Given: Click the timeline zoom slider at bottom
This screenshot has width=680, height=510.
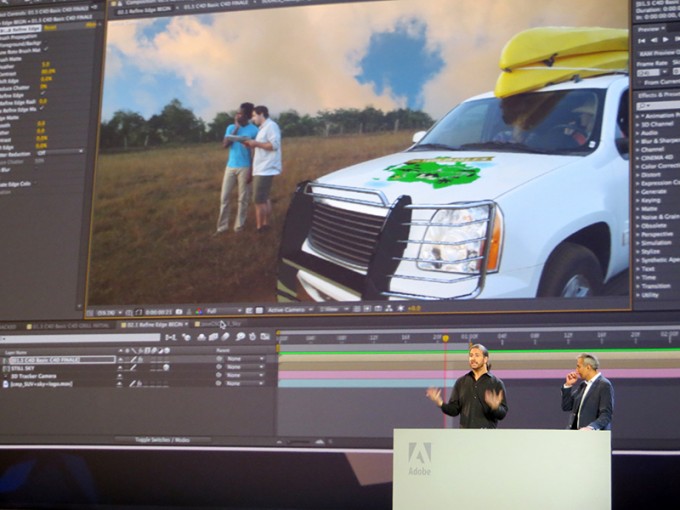Looking at the screenshot, I should pyautogui.click(x=299, y=442).
